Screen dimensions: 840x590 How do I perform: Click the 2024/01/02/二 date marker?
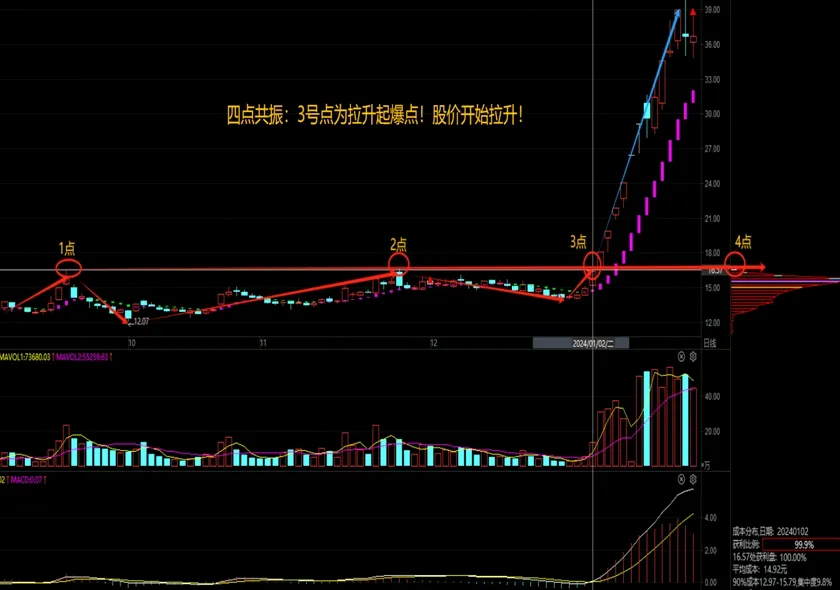593,343
